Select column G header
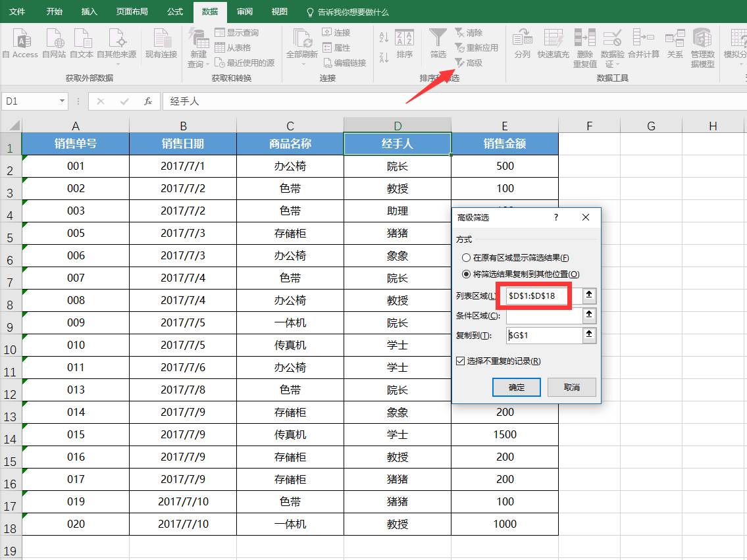 [x=652, y=126]
